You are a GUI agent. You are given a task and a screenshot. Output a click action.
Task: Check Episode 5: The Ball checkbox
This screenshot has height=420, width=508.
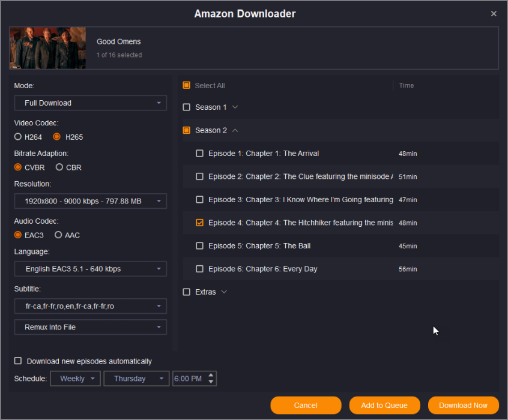(x=200, y=246)
